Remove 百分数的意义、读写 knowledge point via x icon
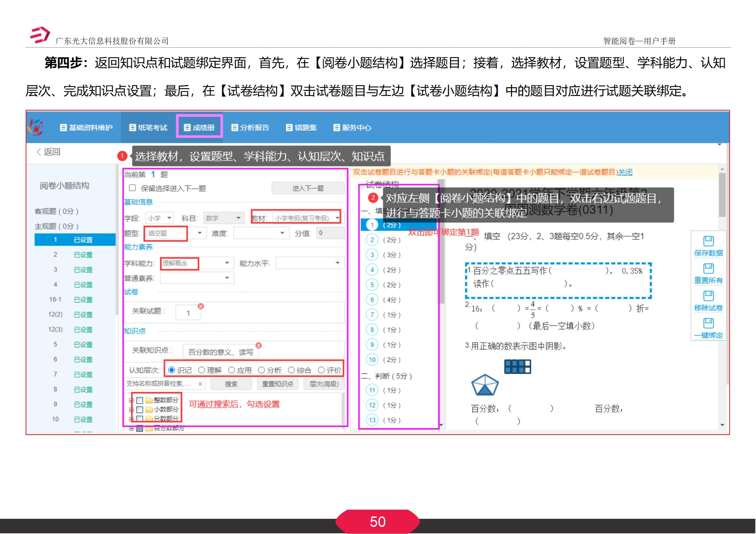This screenshot has width=756, height=534. coord(258,346)
